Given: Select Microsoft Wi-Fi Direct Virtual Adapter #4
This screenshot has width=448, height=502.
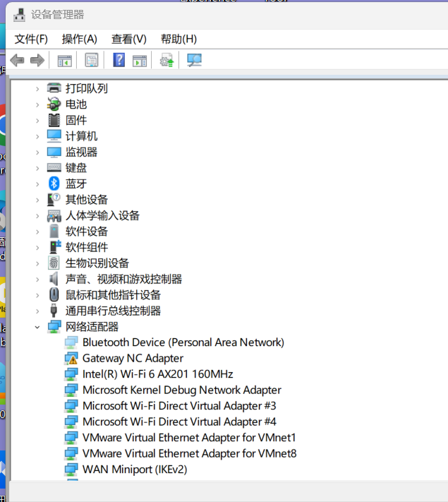Looking at the screenshot, I should click(x=179, y=422).
